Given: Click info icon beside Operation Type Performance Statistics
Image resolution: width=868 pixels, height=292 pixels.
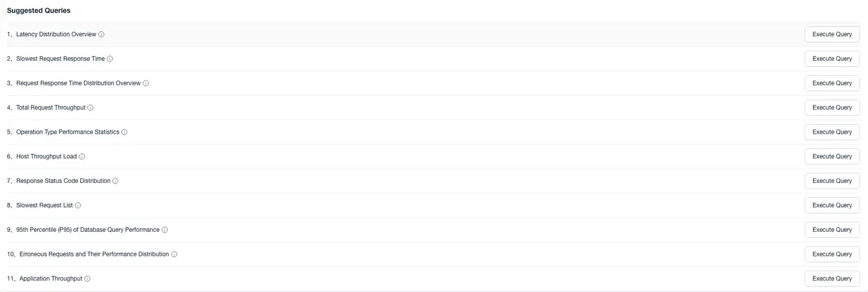Looking at the screenshot, I should 124,132.
